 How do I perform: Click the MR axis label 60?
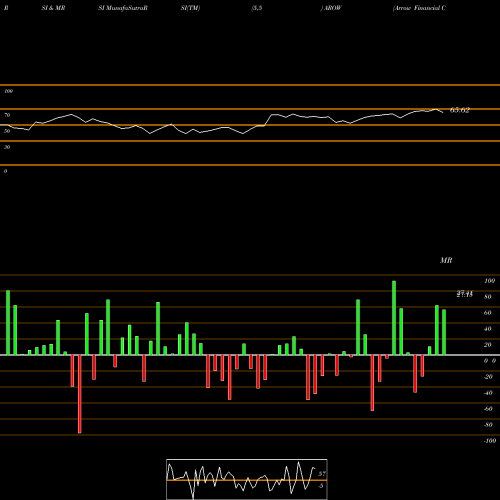click(x=487, y=313)
